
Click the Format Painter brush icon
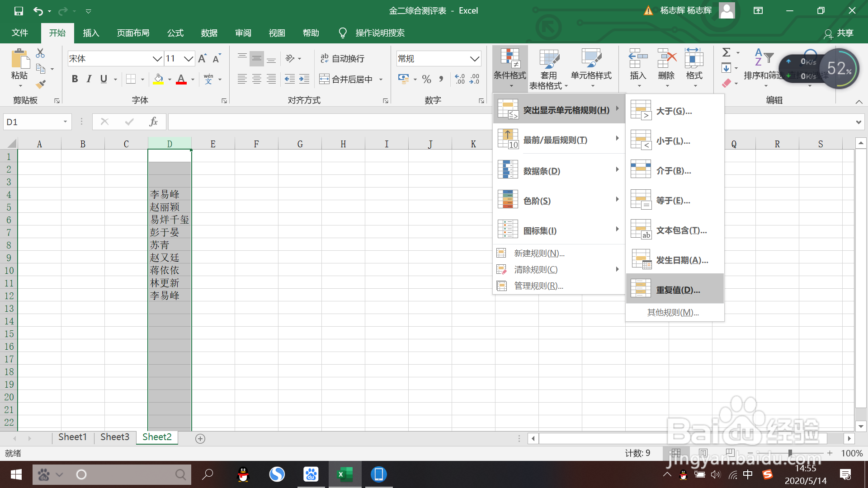(x=41, y=84)
